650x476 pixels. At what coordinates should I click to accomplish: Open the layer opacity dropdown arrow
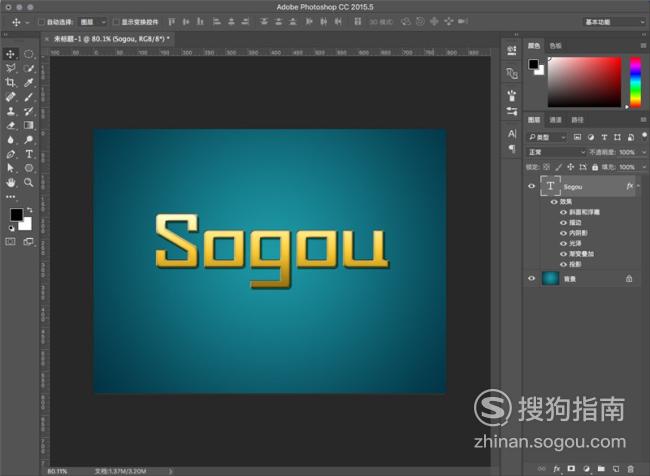point(644,152)
